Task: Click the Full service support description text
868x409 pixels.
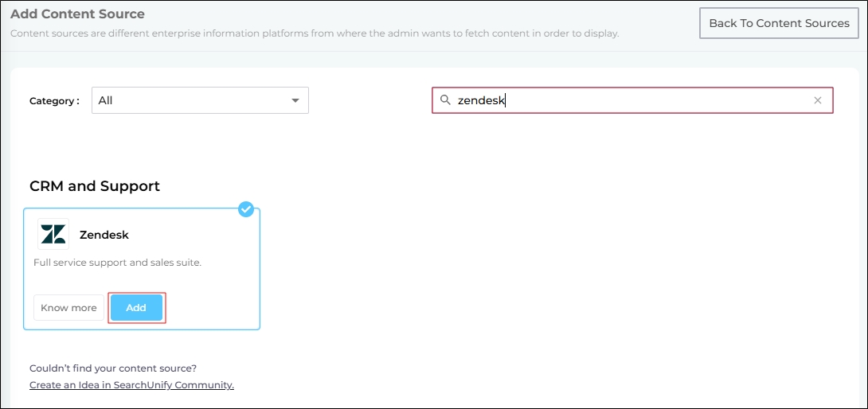Action: pos(117,263)
